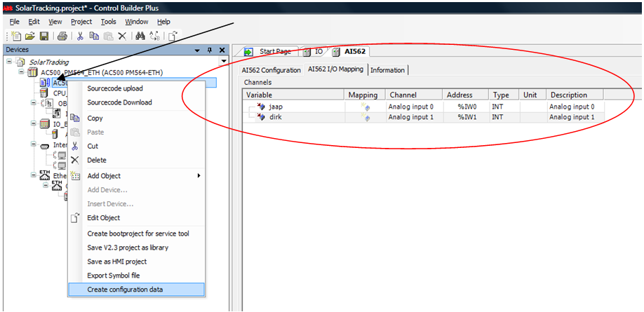Click the Cut scissors icon in toolbar
Viewport: 644px width, 312px height.
pyautogui.click(x=80, y=36)
